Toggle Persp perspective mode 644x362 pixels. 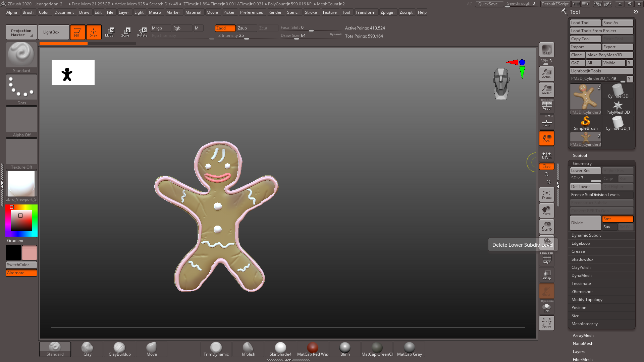546,106
